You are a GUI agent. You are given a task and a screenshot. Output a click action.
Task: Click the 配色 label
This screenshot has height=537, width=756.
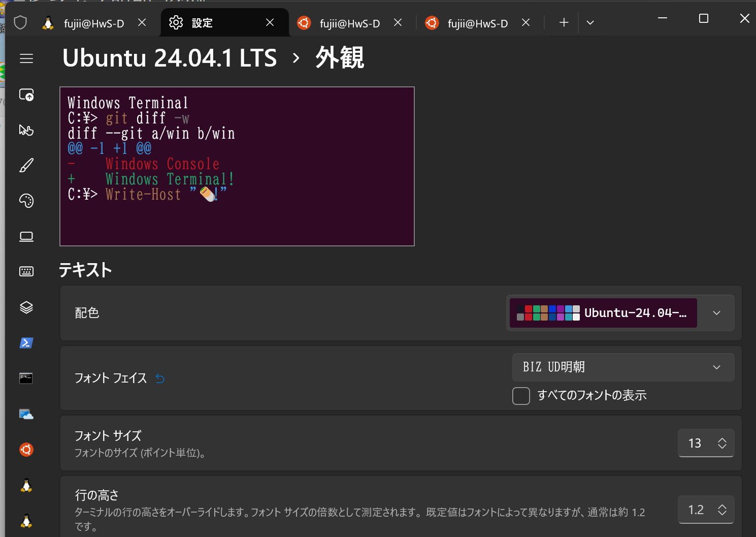coord(87,313)
